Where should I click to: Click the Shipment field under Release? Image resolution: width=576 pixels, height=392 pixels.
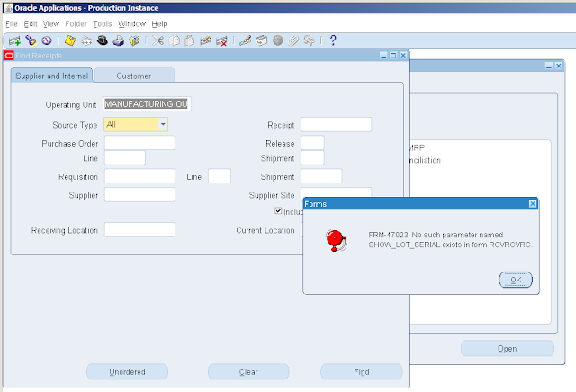[312, 158]
